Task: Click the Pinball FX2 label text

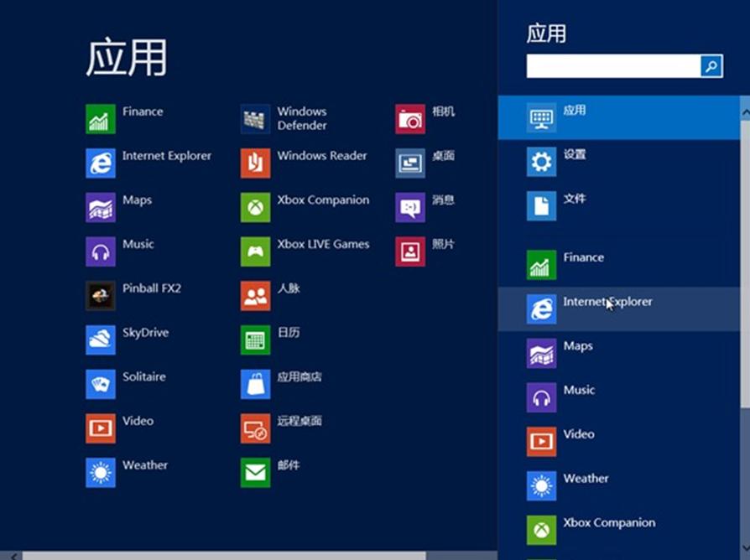Action: 152,288
